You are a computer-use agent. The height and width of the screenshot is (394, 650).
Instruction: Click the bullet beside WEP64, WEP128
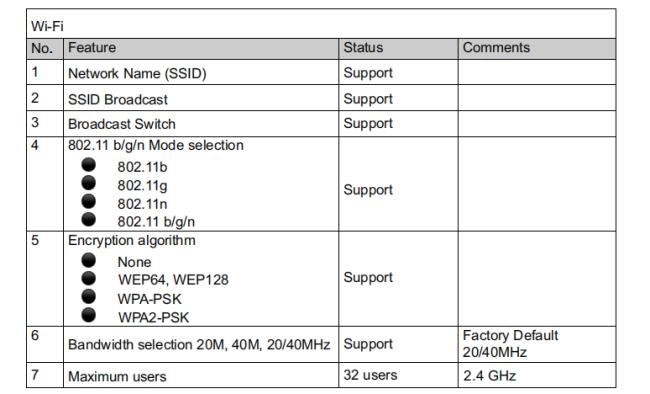pos(88,278)
